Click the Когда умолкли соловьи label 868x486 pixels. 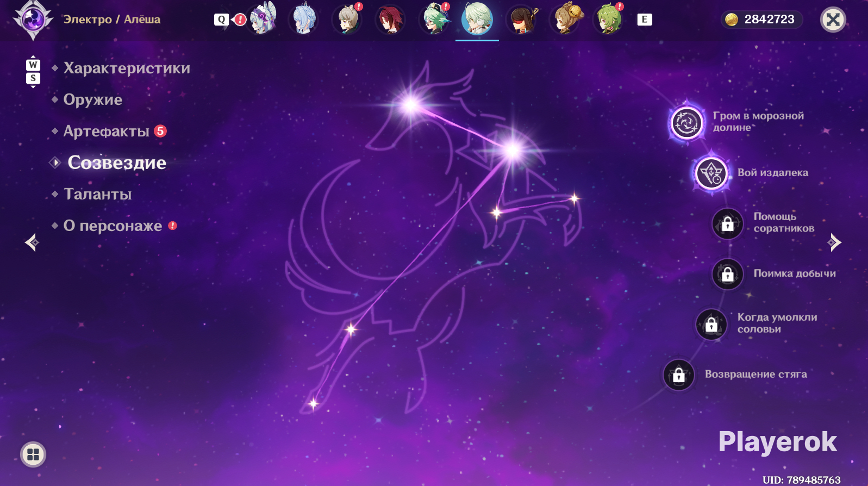777,323
